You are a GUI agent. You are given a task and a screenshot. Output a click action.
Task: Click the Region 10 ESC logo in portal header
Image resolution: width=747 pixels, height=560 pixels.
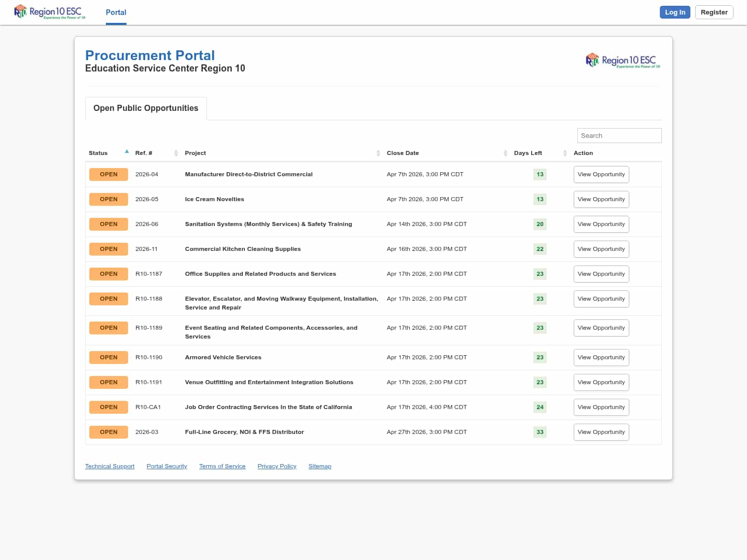(x=623, y=61)
